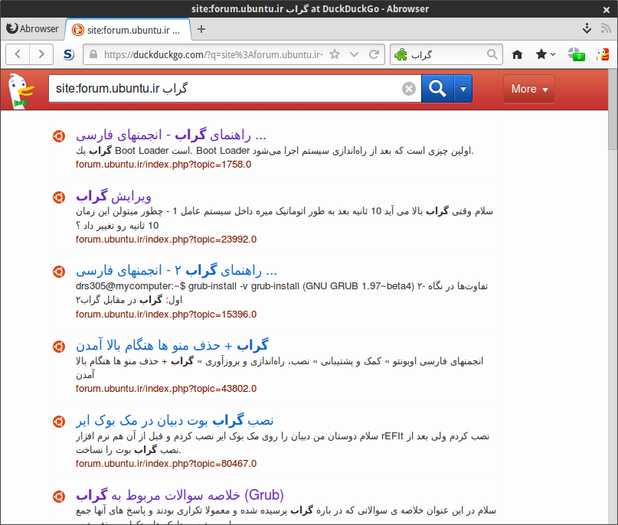Go to the home page icon
This screenshot has width=618, height=525.
tap(517, 54)
